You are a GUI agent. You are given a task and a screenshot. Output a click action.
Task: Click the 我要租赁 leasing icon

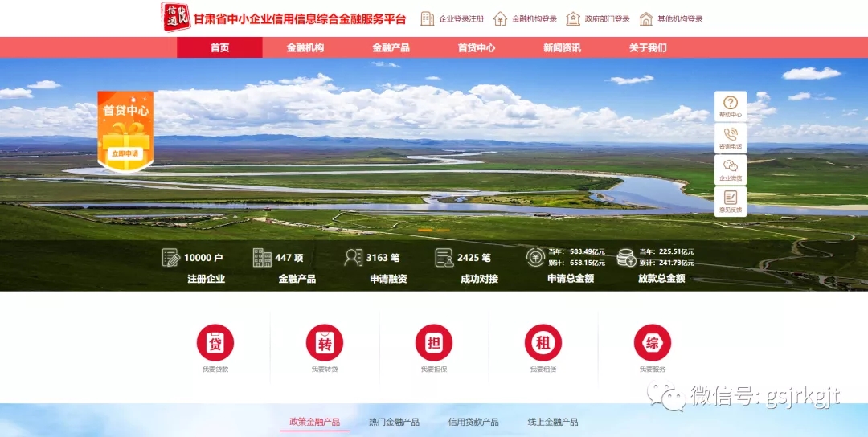(542, 343)
